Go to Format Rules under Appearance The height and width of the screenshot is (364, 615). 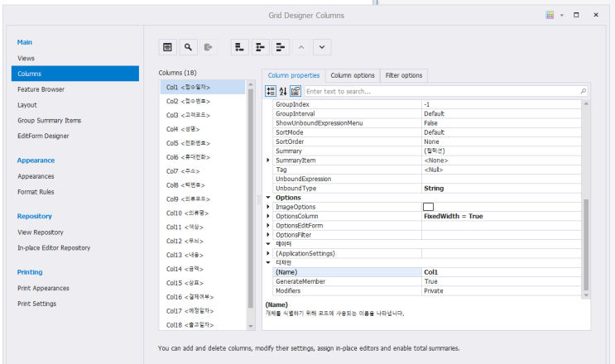click(x=36, y=192)
